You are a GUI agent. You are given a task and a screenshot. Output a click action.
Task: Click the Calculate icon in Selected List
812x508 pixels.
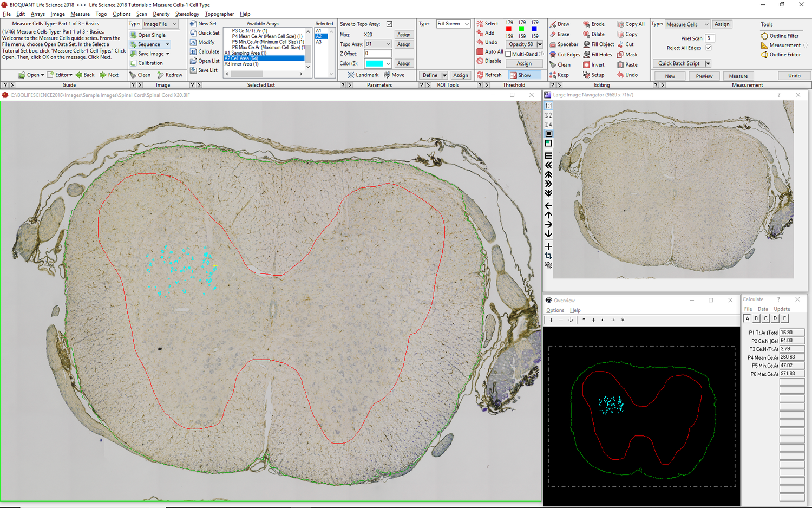pos(193,52)
